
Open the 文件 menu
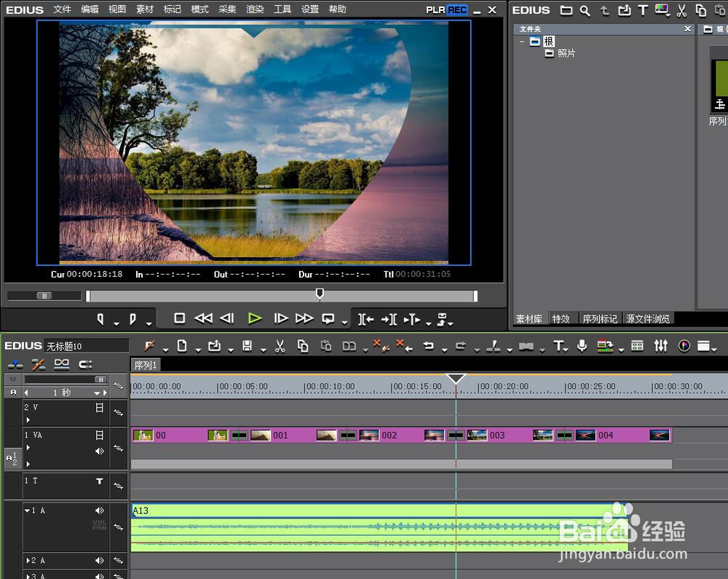(x=62, y=9)
